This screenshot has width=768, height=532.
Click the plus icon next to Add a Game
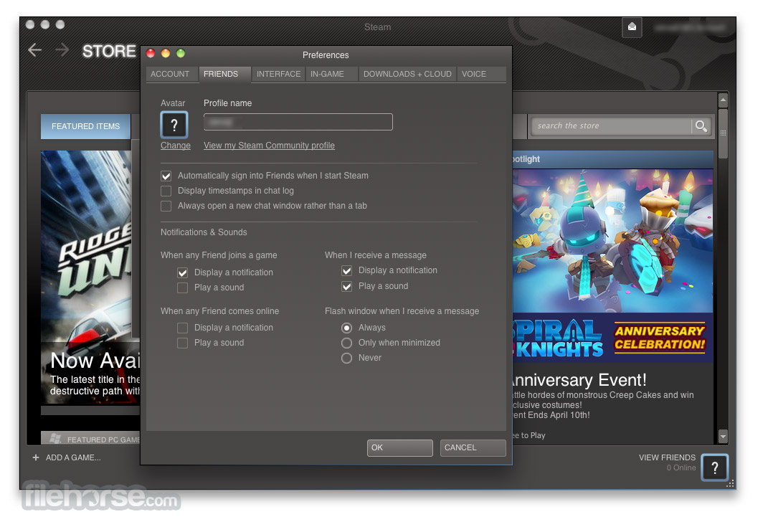36,457
